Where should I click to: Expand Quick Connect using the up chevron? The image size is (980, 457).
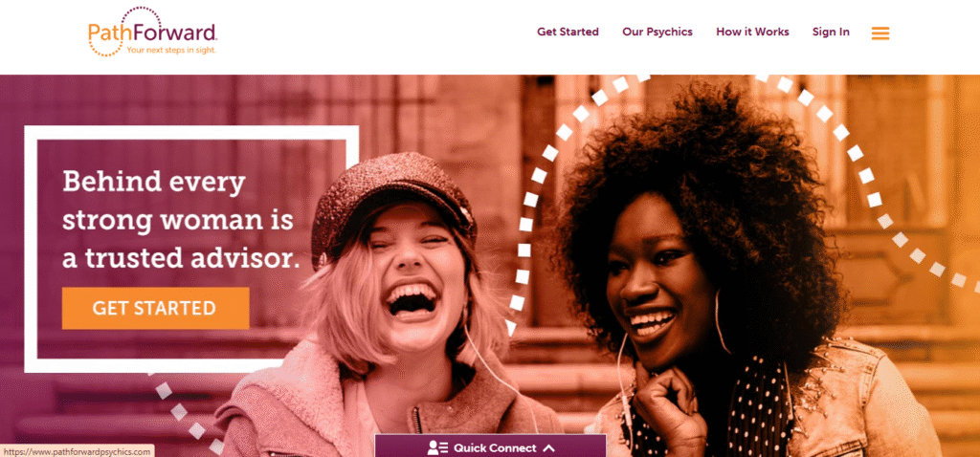(548, 447)
